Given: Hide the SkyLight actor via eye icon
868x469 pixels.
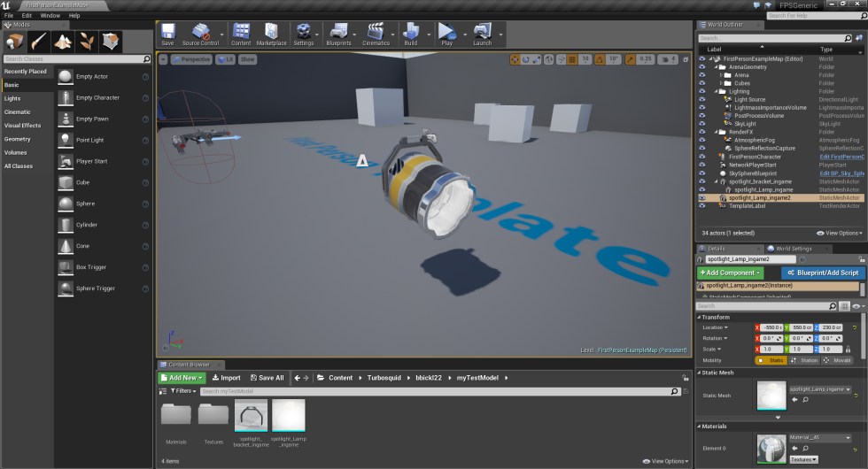Looking at the screenshot, I should click(x=701, y=124).
